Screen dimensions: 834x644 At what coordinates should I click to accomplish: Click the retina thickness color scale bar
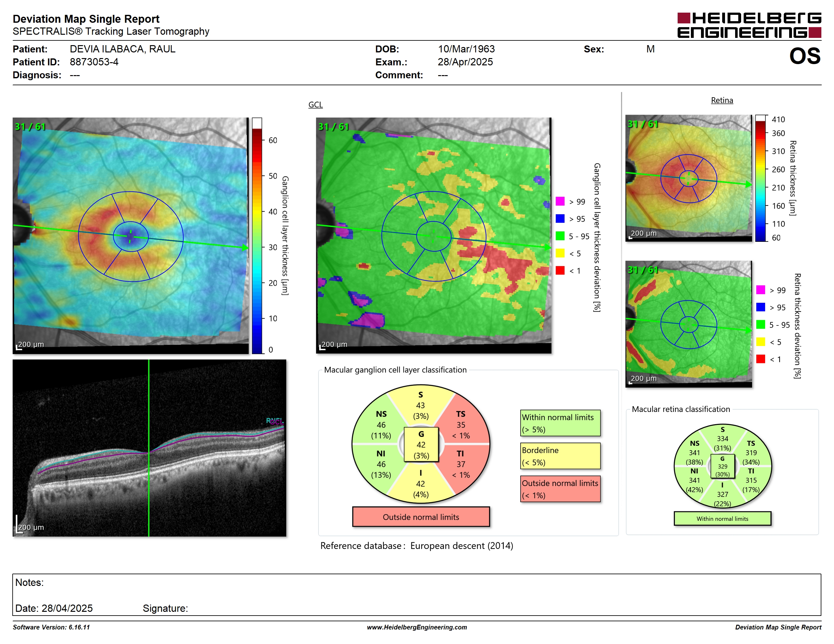(761, 178)
